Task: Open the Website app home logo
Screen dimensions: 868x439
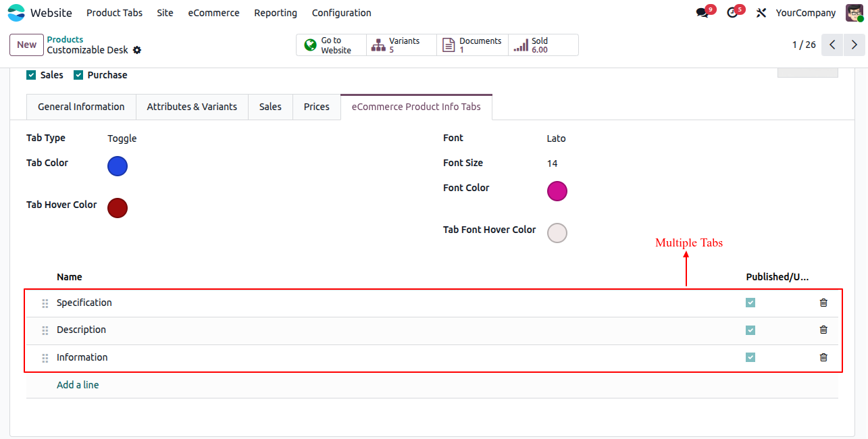Action: tap(16, 13)
